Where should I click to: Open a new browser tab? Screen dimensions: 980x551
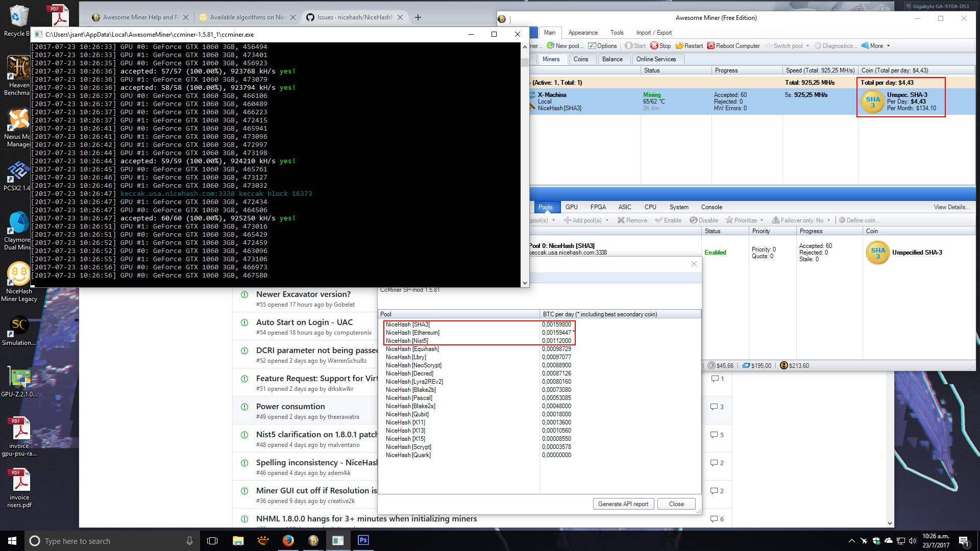418,17
